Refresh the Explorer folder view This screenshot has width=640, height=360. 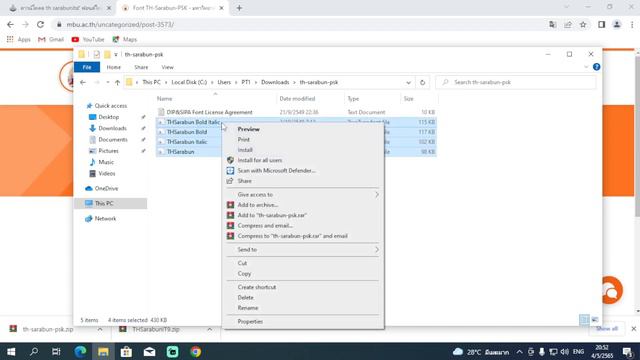tap(422, 82)
